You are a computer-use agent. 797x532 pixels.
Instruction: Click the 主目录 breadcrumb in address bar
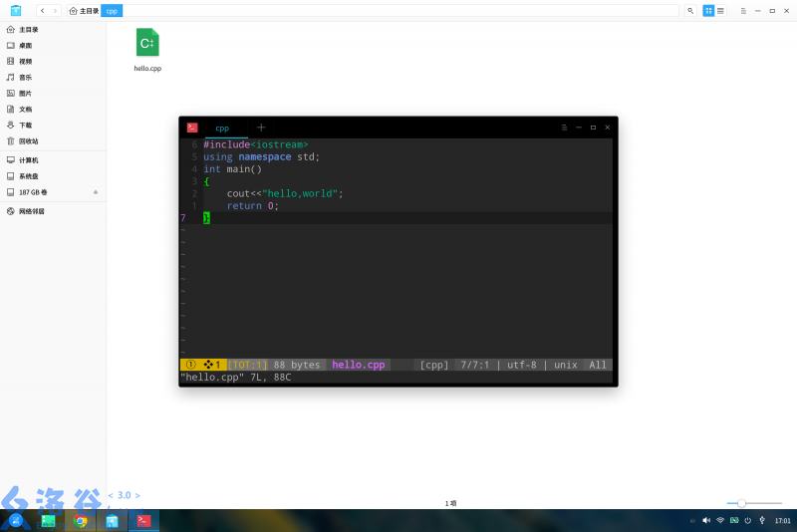[85, 10]
